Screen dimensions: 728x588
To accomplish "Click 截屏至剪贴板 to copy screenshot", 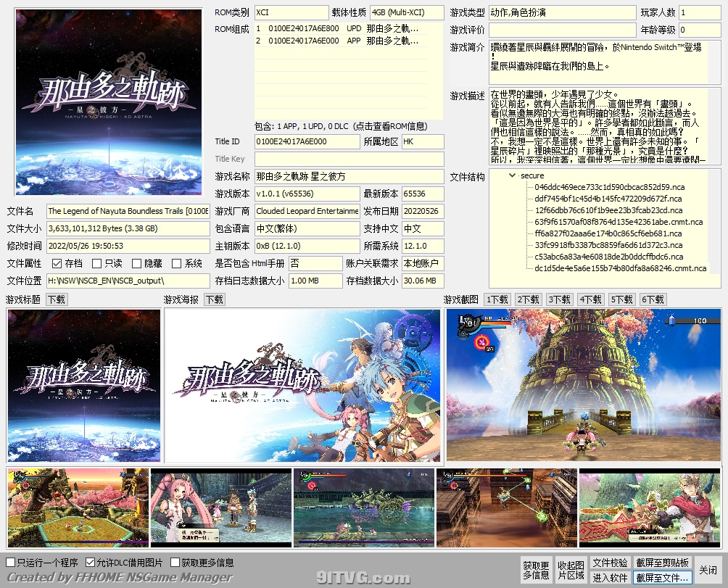I will [x=662, y=563].
